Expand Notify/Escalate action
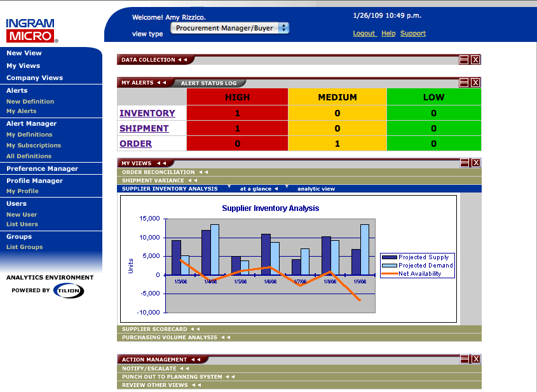Viewport: 537px width, 392px height. pos(299,368)
